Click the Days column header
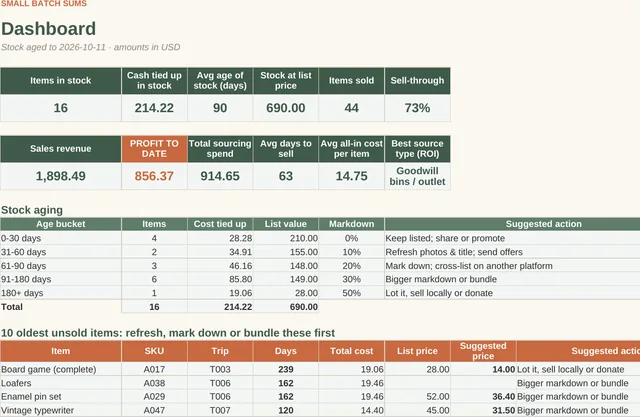Image resolution: width=640 pixels, height=417 pixels. (286, 351)
